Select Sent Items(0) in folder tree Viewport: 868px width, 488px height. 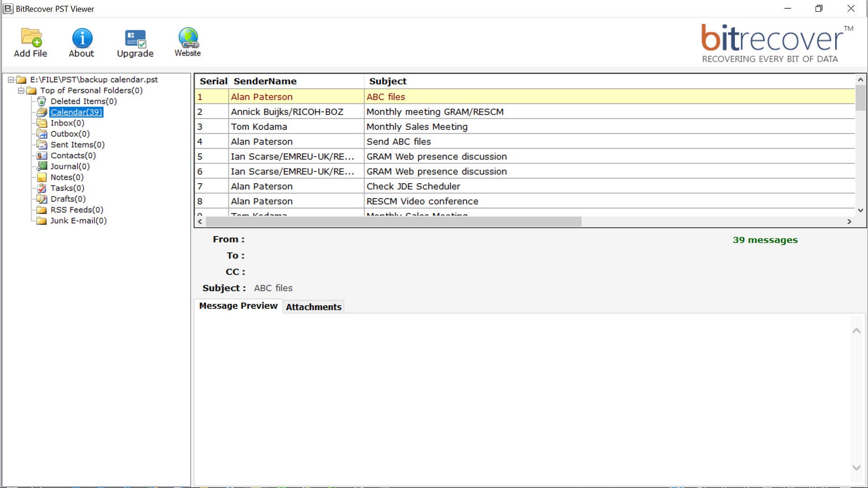click(77, 144)
